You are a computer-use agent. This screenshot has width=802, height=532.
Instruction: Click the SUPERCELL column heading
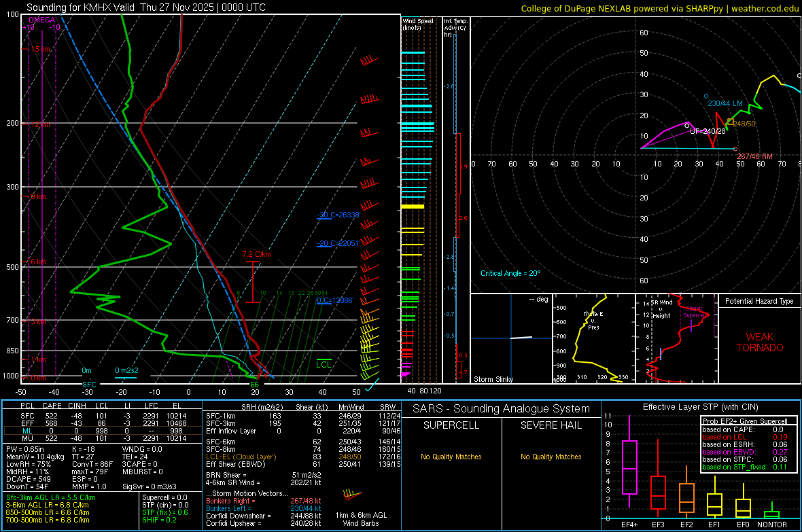[x=451, y=425]
